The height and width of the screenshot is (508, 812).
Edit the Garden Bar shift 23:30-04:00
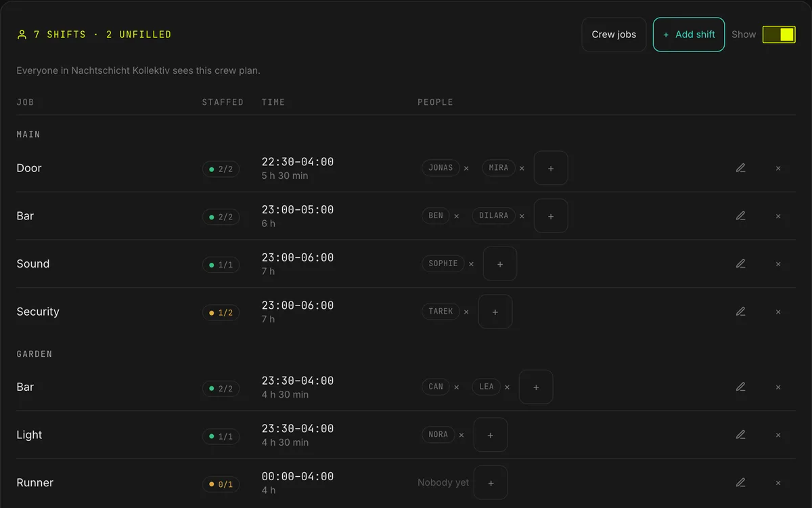740,387
